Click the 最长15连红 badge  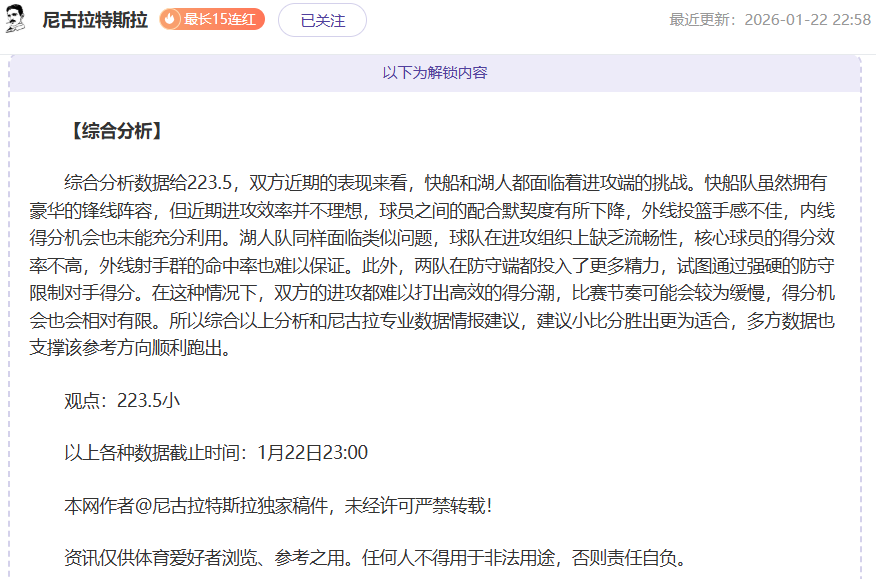[212, 19]
